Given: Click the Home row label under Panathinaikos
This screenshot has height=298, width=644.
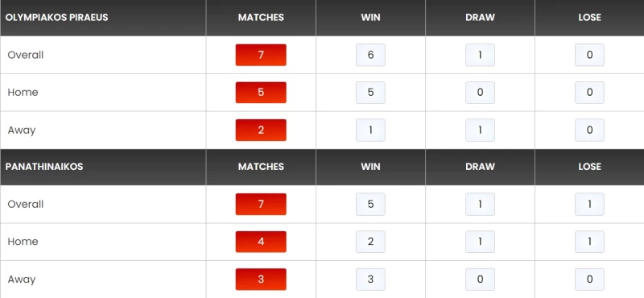Looking at the screenshot, I should pos(23,242).
